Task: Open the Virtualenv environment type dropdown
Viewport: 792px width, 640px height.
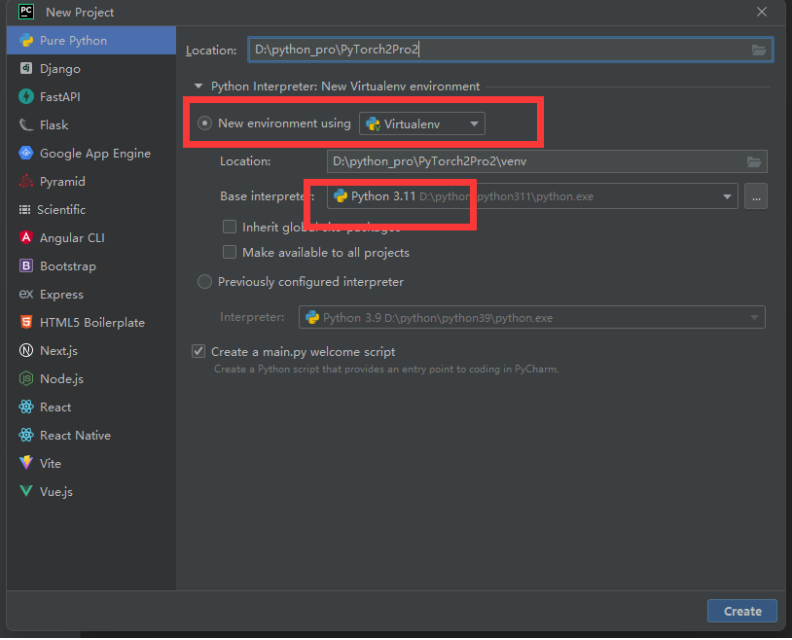Action: pos(422,124)
